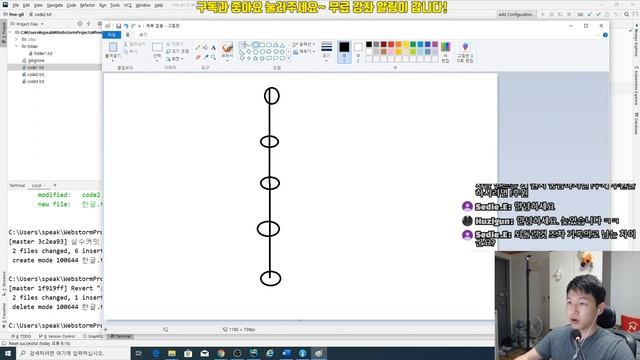The height and width of the screenshot is (360, 640).
Task: Click the Windows Start button
Action: (8, 353)
